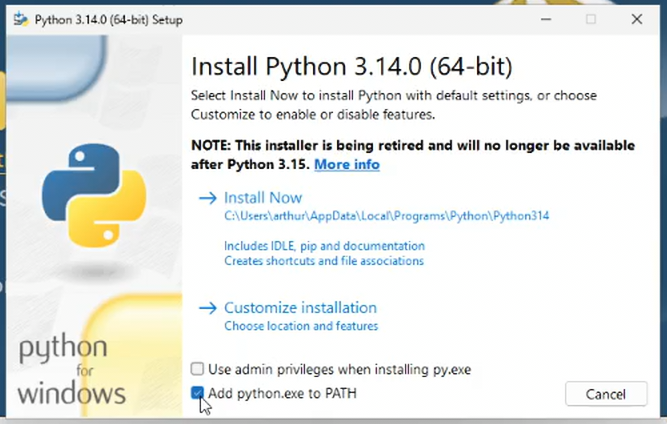Cancel the Python setup
This screenshot has width=667, height=424.
coord(606,394)
